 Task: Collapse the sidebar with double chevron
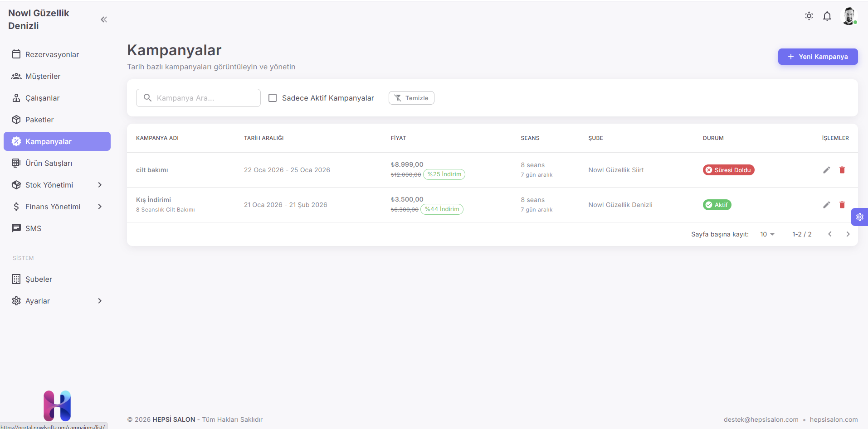[104, 19]
